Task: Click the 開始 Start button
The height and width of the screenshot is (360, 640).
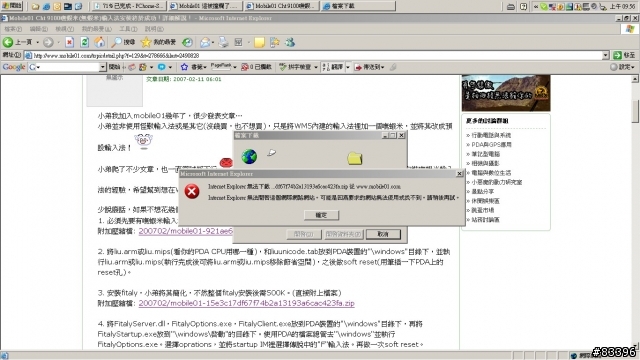Action: point(11,6)
